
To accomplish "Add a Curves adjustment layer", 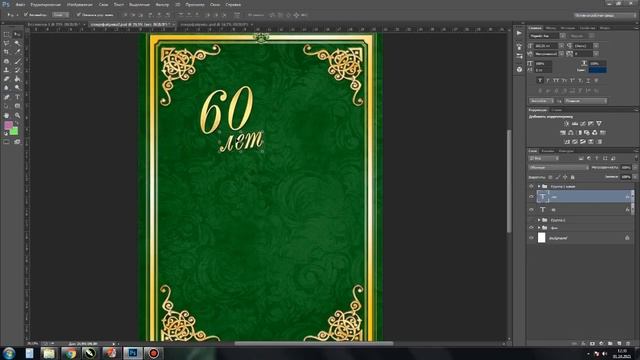I will click(582, 123).
